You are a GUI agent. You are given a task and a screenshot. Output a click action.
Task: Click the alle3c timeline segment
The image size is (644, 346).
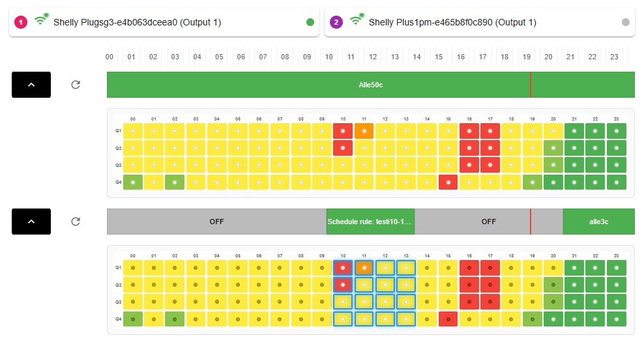pos(598,222)
